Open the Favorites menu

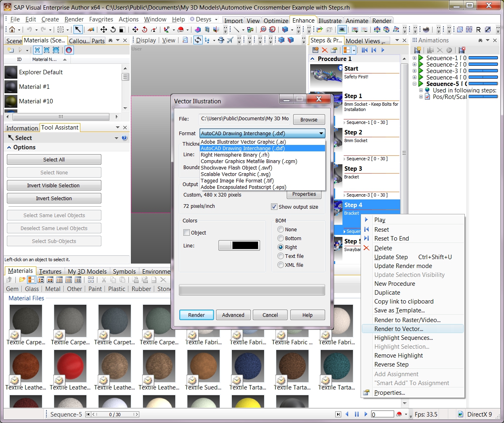tap(101, 19)
